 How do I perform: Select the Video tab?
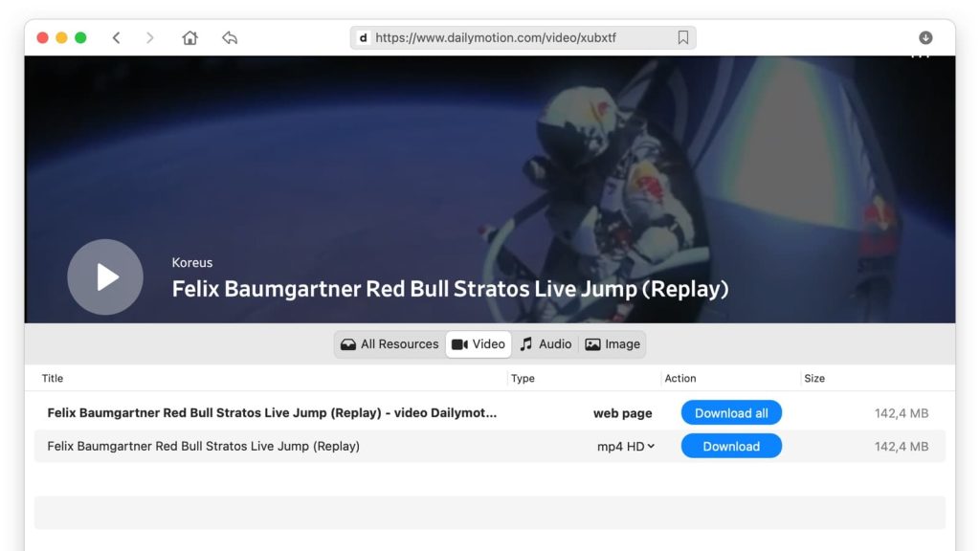tap(479, 344)
